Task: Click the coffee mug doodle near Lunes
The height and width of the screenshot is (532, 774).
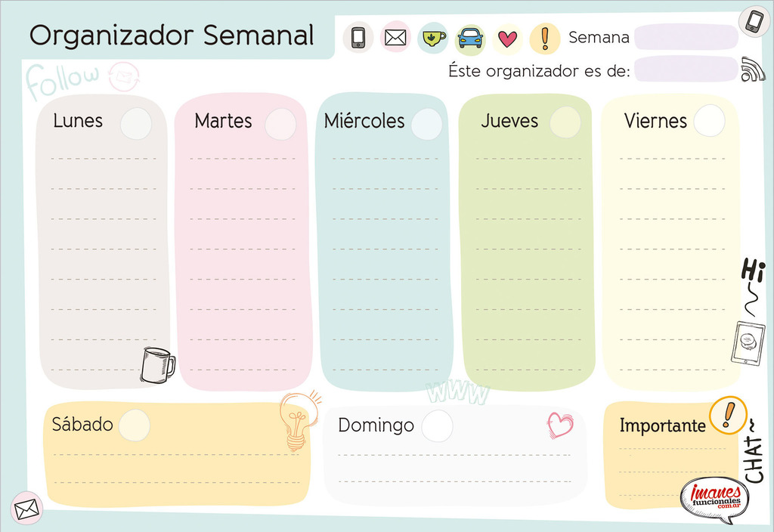Action: [x=157, y=365]
